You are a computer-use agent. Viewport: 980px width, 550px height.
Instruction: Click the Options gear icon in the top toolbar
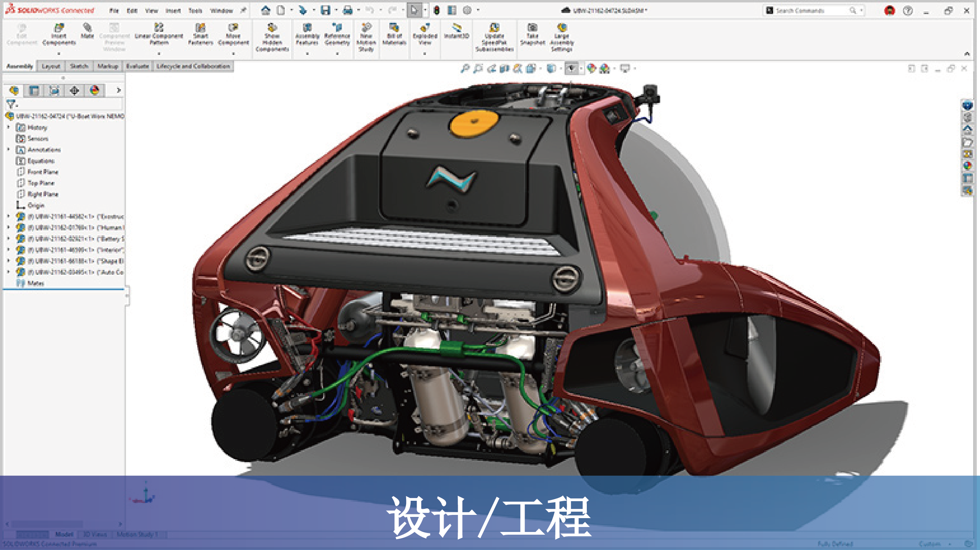point(467,10)
